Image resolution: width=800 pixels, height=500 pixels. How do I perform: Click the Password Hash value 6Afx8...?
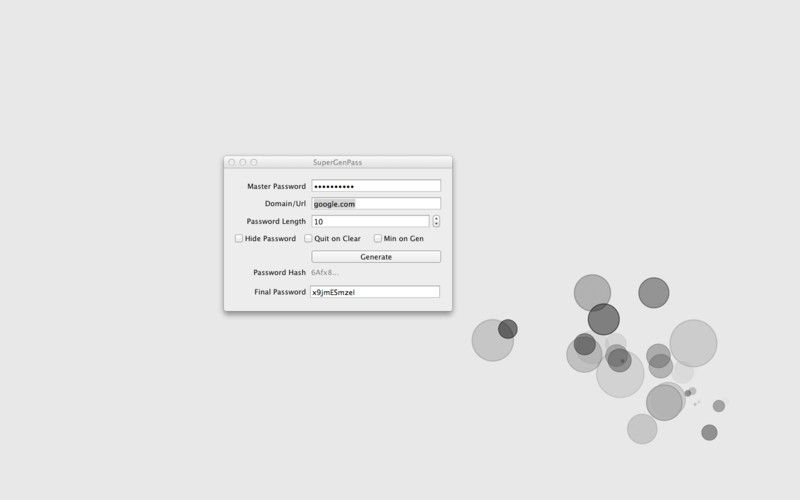coord(324,272)
